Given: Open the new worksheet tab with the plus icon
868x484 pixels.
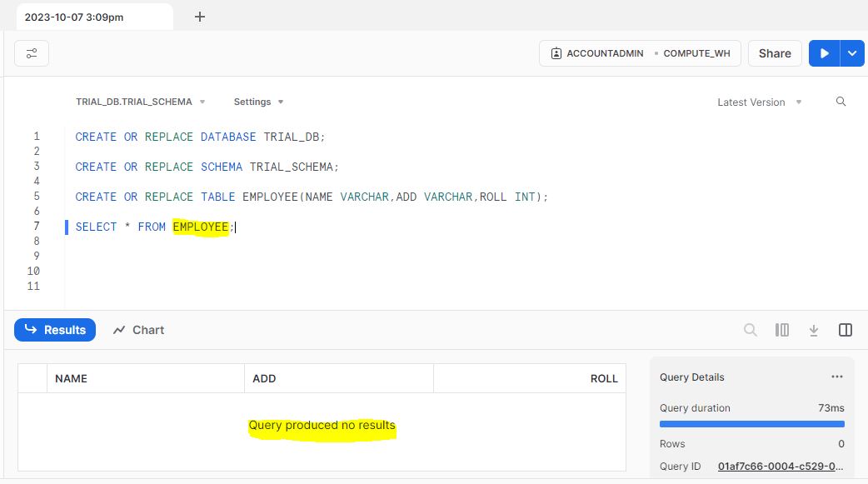Looking at the screenshot, I should [x=200, y=17].
